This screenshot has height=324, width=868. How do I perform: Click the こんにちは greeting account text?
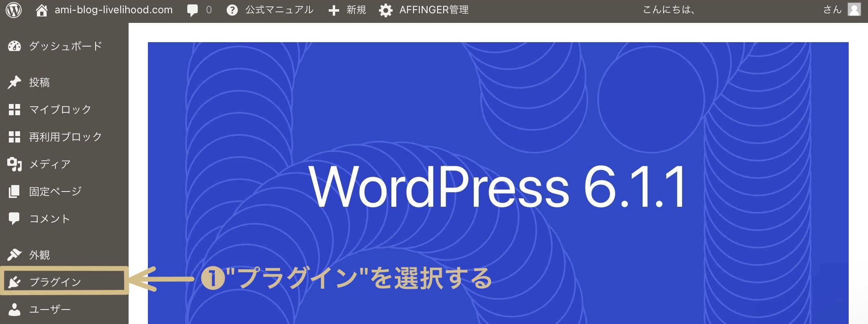tap(669, 10)
